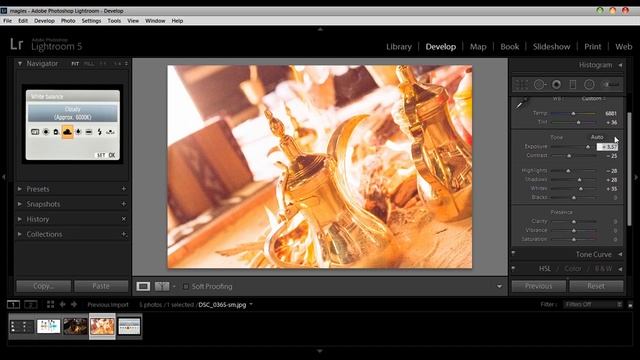
Task: Click the Previous button
Action: (538, 286)
